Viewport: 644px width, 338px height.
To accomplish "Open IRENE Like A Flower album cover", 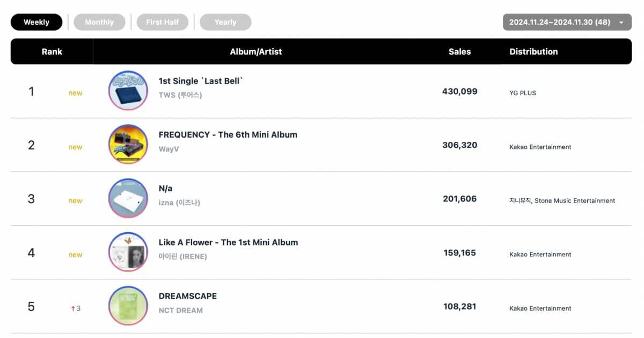I will click(128, 252).
